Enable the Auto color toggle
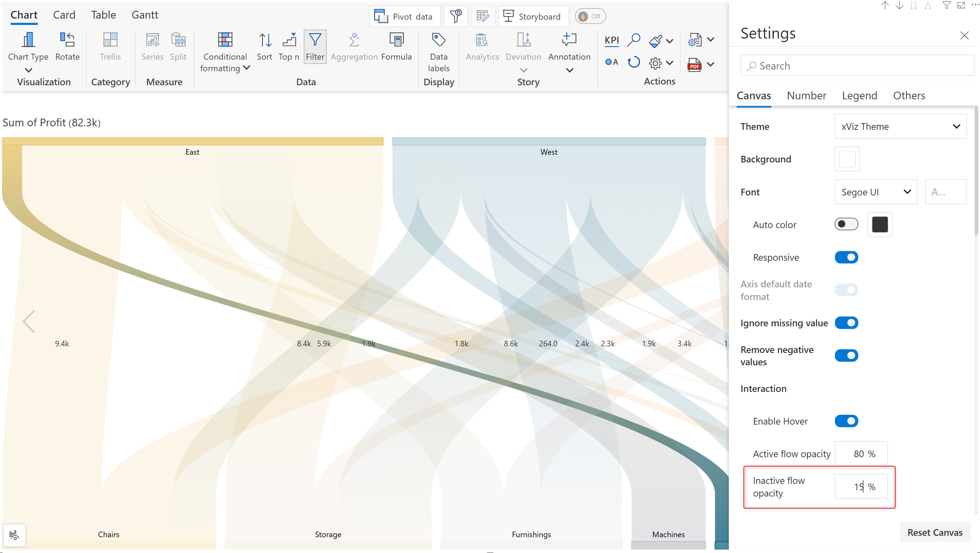This screenshot has width=980, height=553. [846, 225]
